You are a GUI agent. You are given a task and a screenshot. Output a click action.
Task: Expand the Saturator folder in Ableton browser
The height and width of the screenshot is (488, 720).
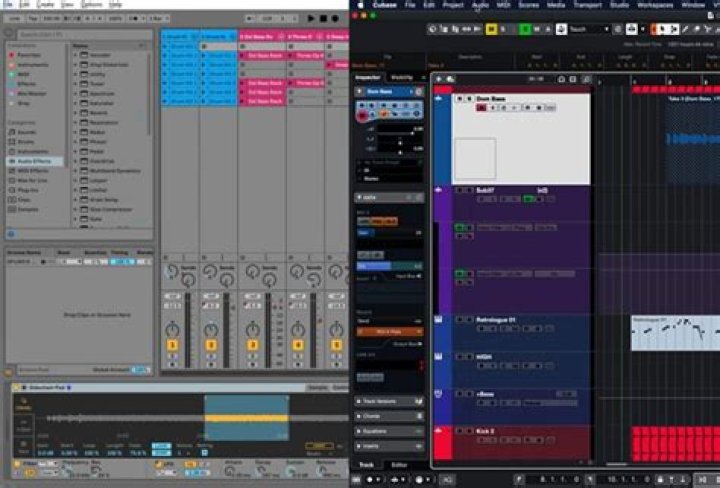point(75,103)
